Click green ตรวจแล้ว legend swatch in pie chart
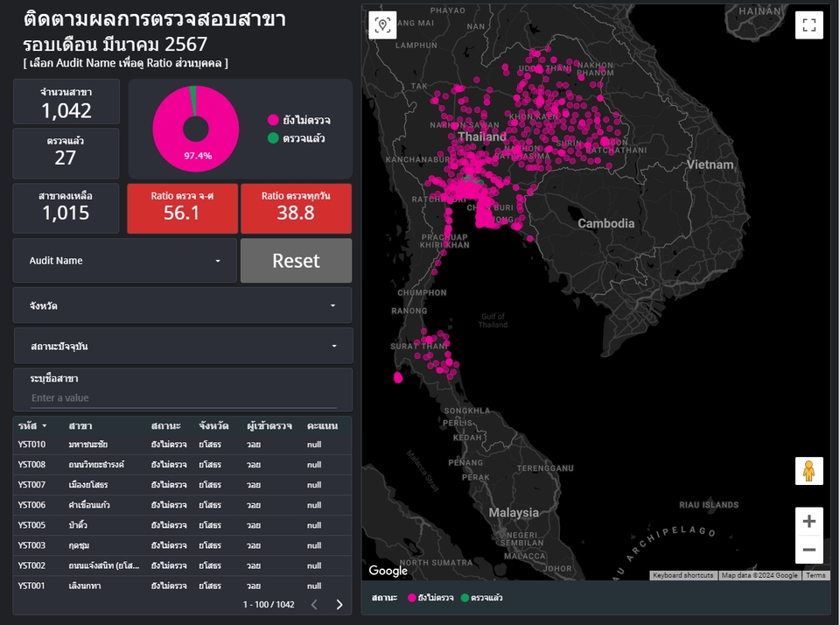The width and height of the screenshot is (840, 625). (273, 138)
